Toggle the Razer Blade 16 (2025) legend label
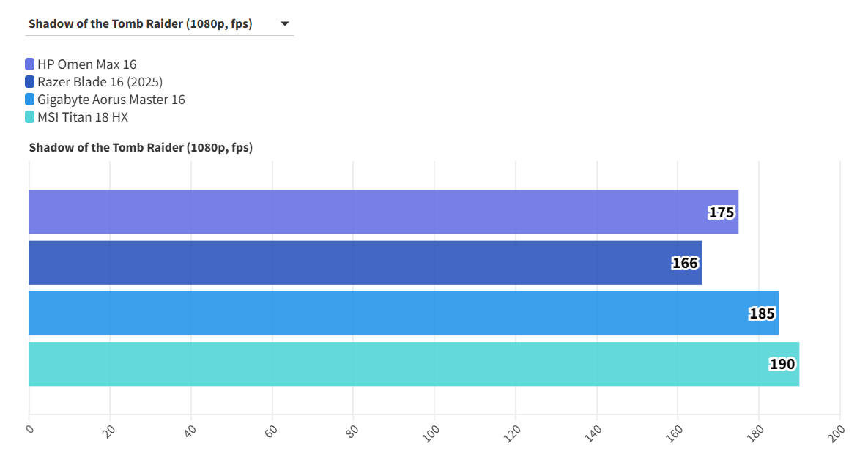The height and width of the screenshot is (454, 868). [x=100, y=82]
